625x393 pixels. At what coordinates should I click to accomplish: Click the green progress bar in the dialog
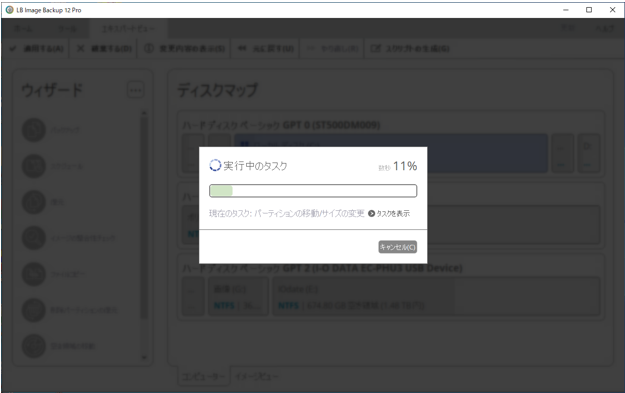pyautogui.click(x=313, y=191)
